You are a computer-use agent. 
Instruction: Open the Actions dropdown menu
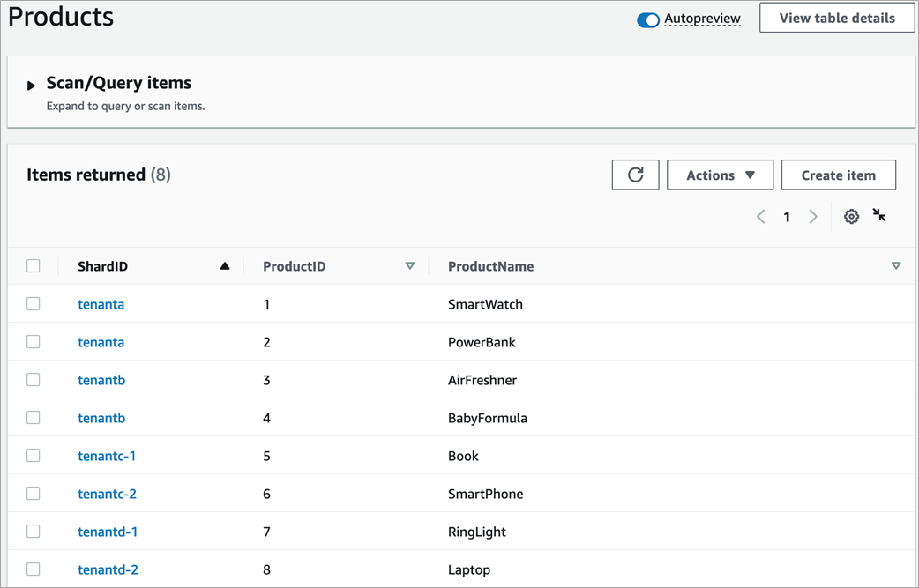(720, 175)
